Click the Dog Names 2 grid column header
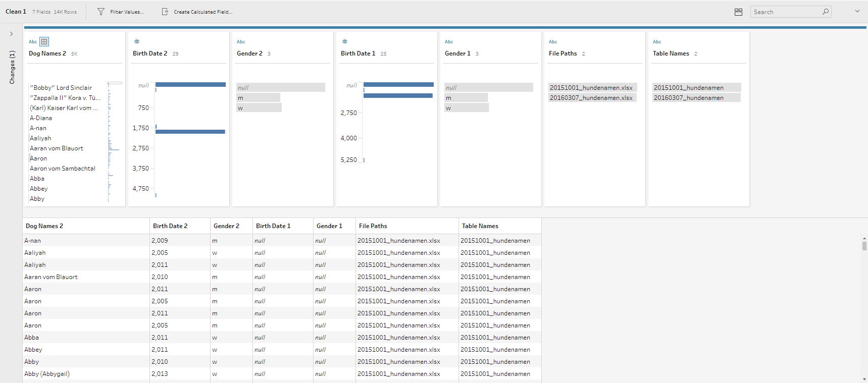The width and height of the screenshot is (868, 383). pos(86,226)
